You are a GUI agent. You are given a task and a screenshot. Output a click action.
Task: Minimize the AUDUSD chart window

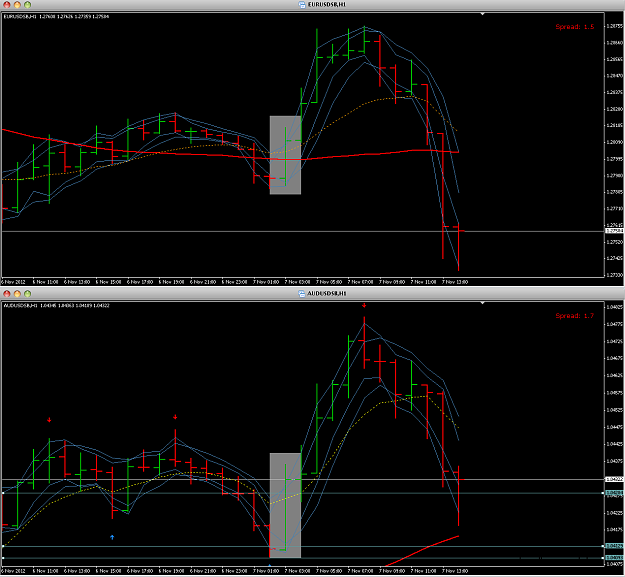pos(17,294)
